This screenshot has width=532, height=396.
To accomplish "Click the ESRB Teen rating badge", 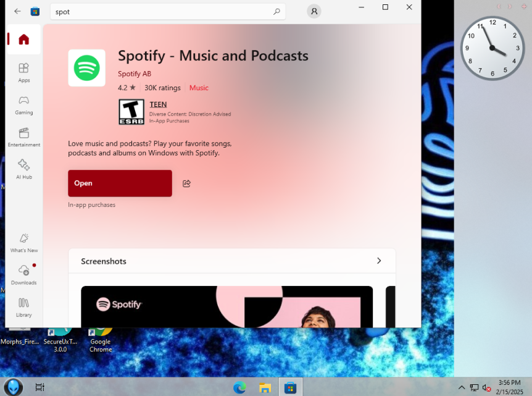I will click(x=131, y=112).
